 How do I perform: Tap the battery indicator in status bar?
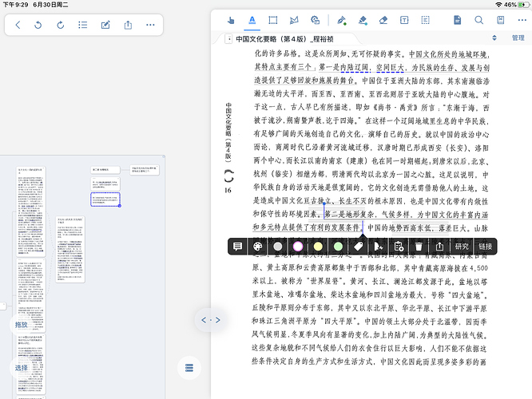523,5
